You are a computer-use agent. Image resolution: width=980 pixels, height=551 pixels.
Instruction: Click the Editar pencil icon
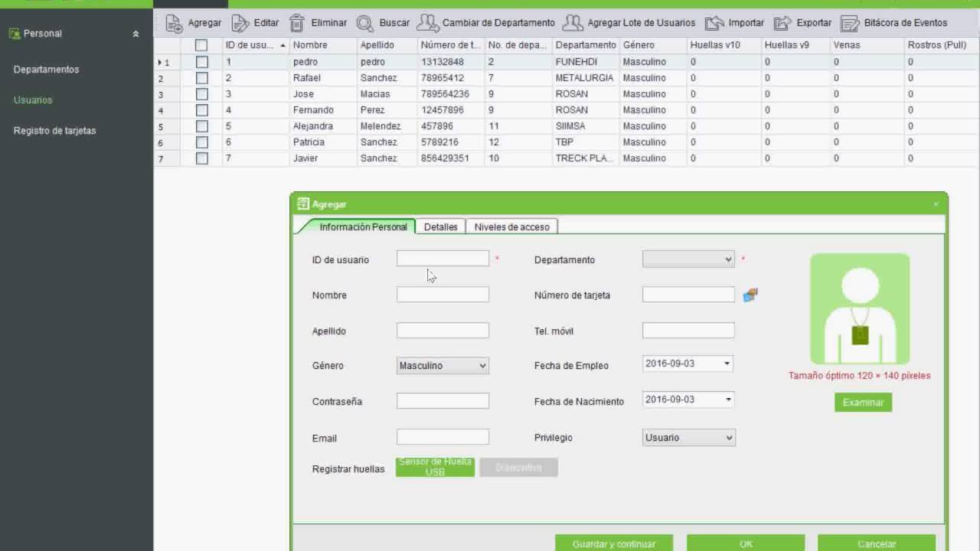(240, 23)
